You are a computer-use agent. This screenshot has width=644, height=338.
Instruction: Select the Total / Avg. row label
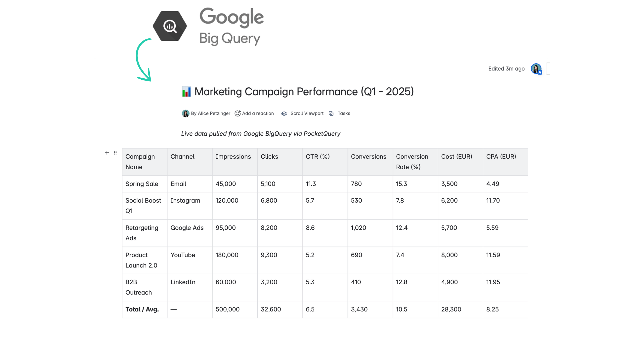pyautogui.click(x=145, y=310)
